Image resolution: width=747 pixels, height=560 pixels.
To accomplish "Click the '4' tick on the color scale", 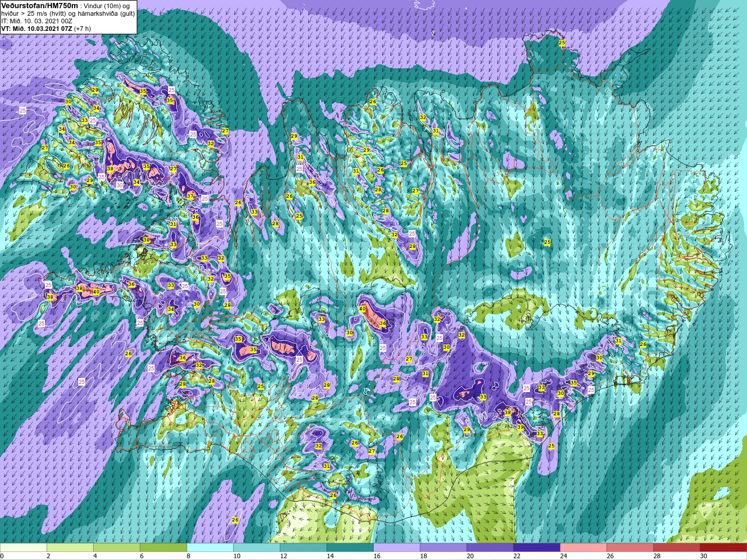I will 96,556.
